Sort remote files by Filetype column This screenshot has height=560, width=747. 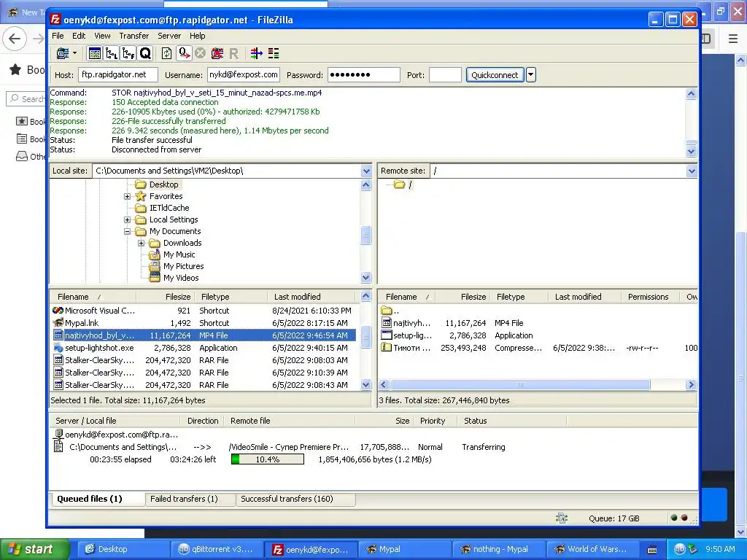[x=519, y=297]
